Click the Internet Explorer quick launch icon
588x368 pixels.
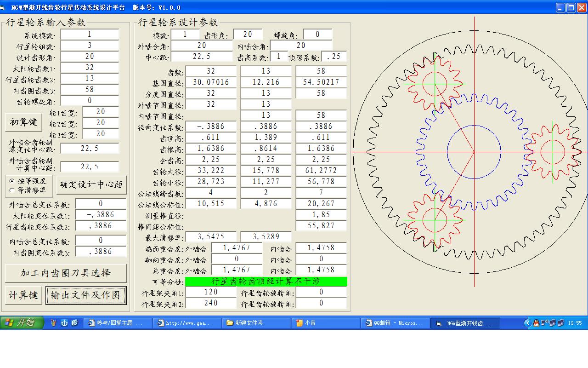pyautogui.click(x=74, y=323)
